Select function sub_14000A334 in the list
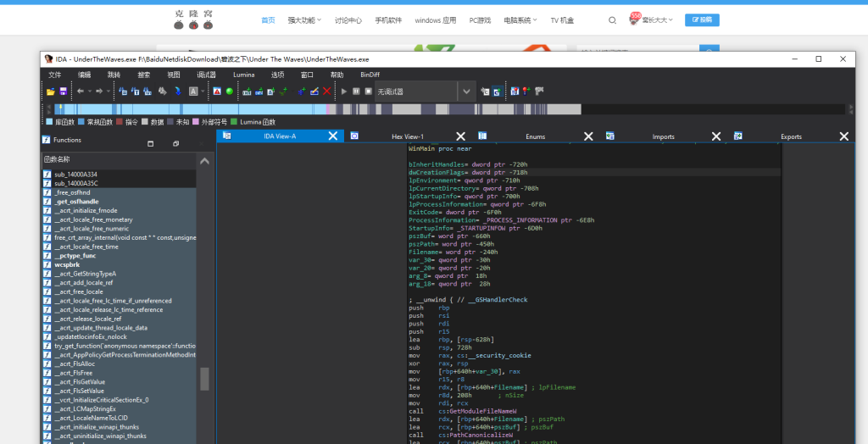This screenshot has width=868, height=444. [120, 175]
